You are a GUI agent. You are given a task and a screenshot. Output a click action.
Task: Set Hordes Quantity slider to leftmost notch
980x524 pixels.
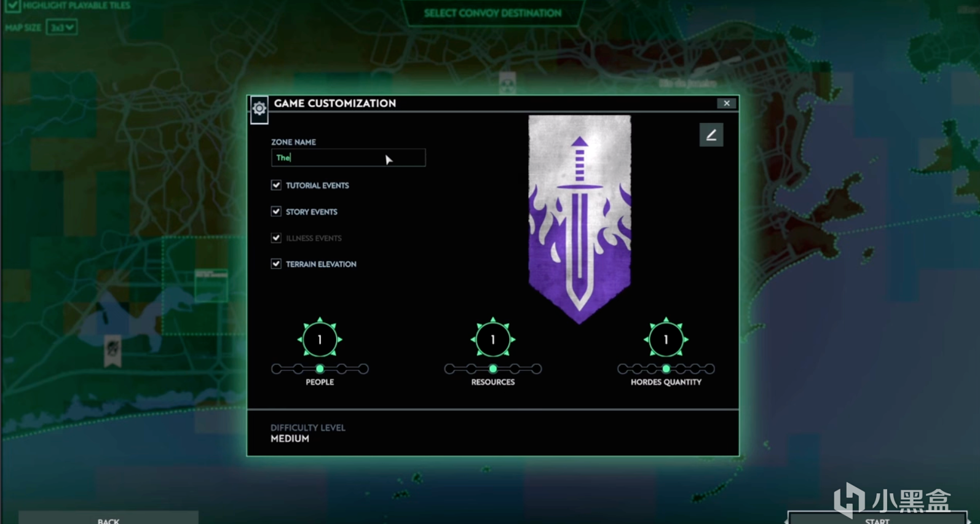click(623, 369)
